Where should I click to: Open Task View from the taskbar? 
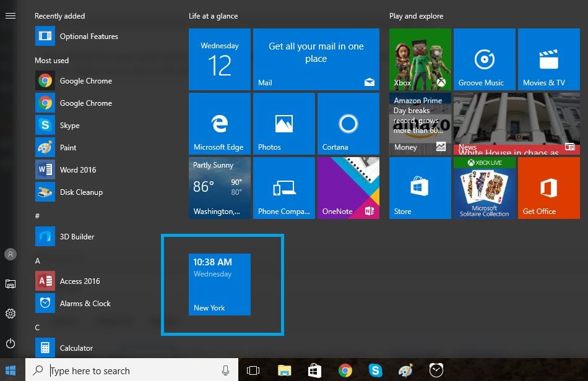[253, 370]
